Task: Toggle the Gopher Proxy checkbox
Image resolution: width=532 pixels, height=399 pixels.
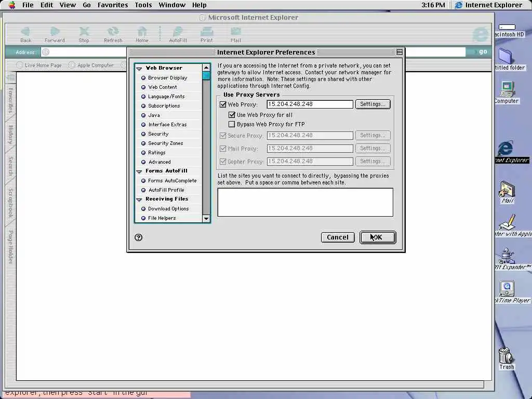Action: pyautogui.click(x=223, y=162)
